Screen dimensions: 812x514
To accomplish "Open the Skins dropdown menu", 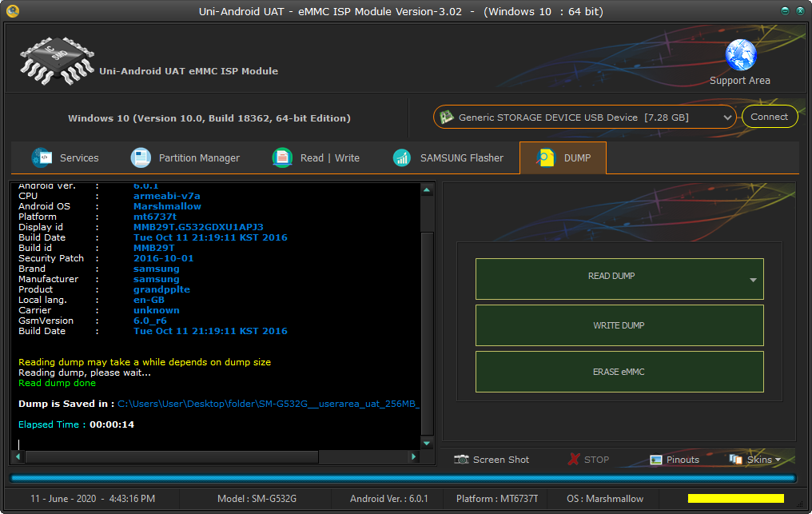I will coord(755,460).
